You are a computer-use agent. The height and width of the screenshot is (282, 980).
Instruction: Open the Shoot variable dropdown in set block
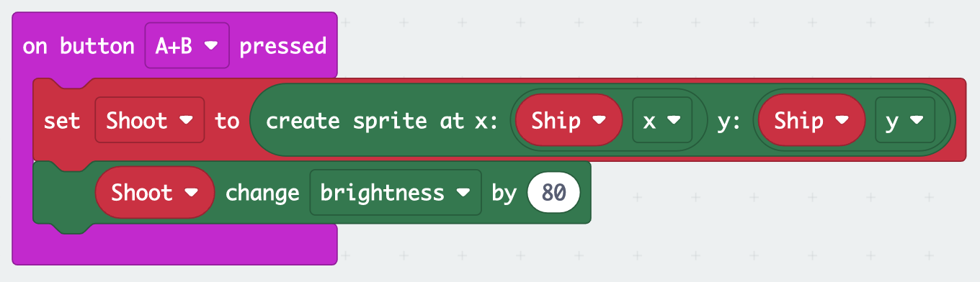click(150, 121)
